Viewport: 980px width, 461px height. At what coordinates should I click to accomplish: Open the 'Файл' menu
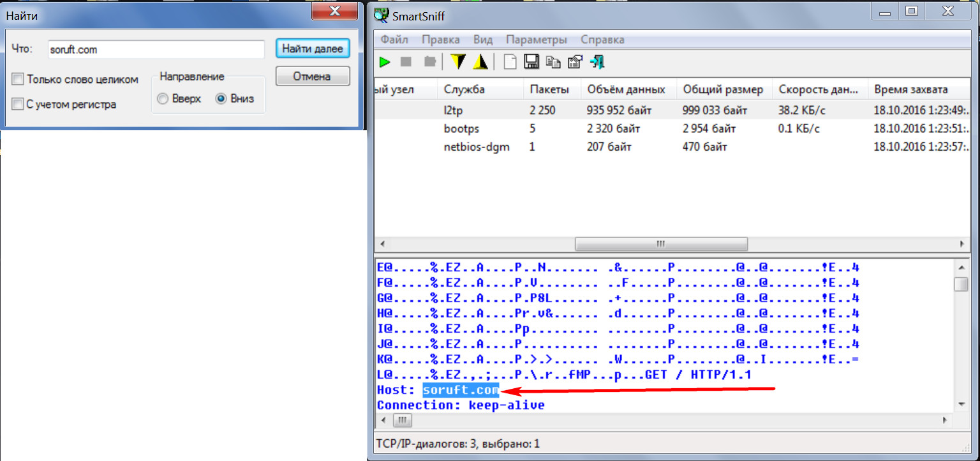394,40
